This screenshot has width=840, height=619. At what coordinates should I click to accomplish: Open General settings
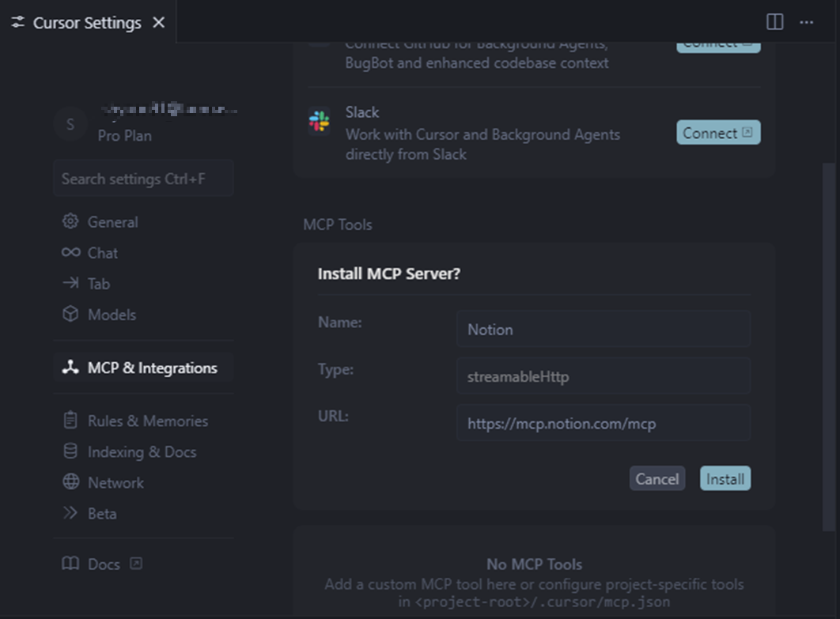(x=111, y=222)
